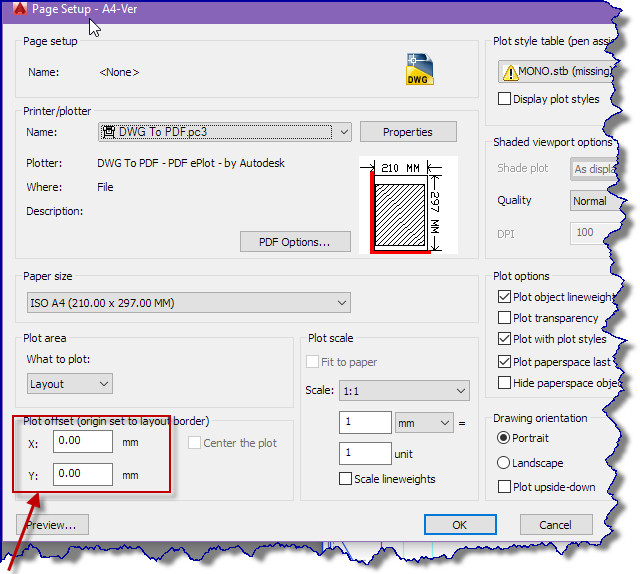Viewport: 640px width, 574px height.
Task: Click the 'DWG To PDF - PDF ePlot - by Autodesk' text
Action: (x=191, y=163)
